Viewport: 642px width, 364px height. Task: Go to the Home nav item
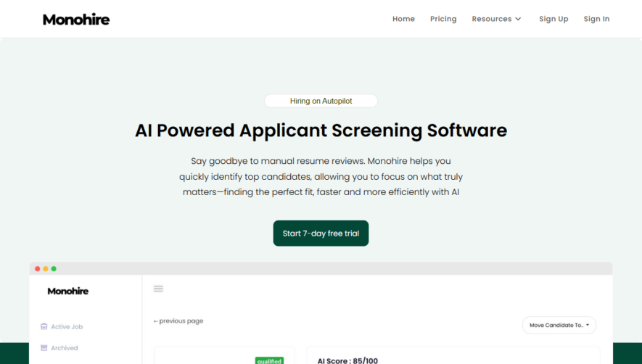coord(403,19)
